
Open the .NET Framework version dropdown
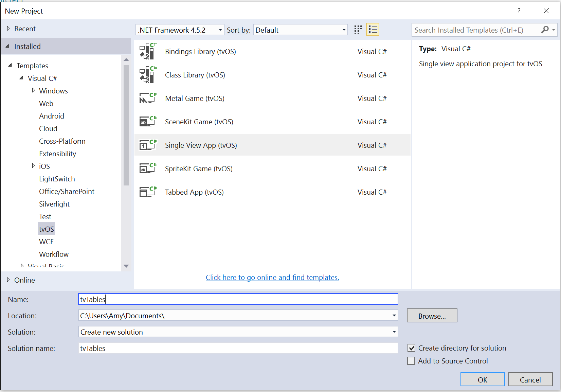(x=220, y=30)
